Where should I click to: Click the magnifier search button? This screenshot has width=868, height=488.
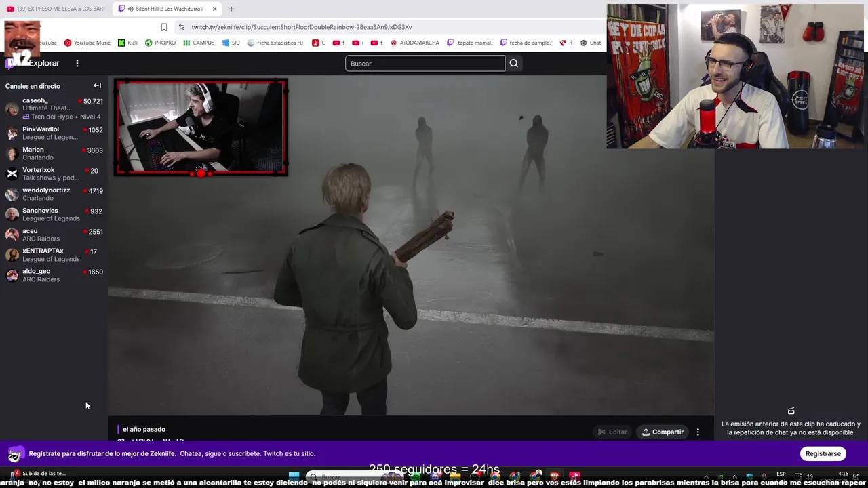513,64
